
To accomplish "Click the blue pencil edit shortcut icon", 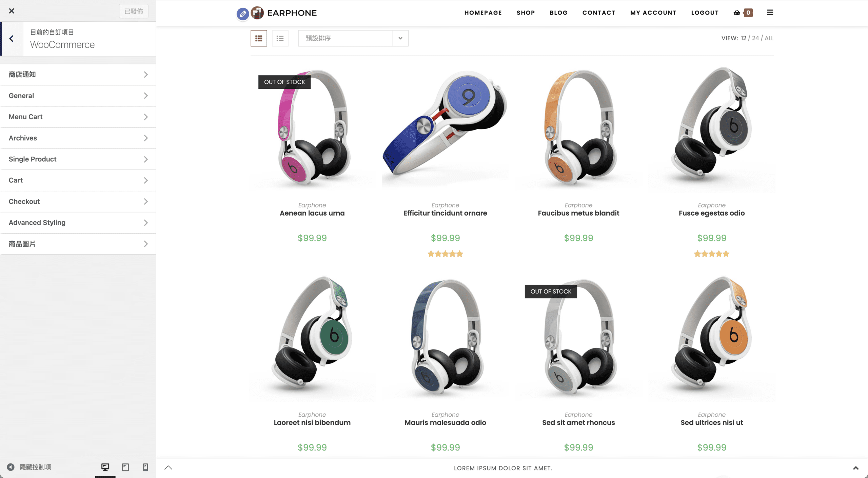I will pos(242,14).
